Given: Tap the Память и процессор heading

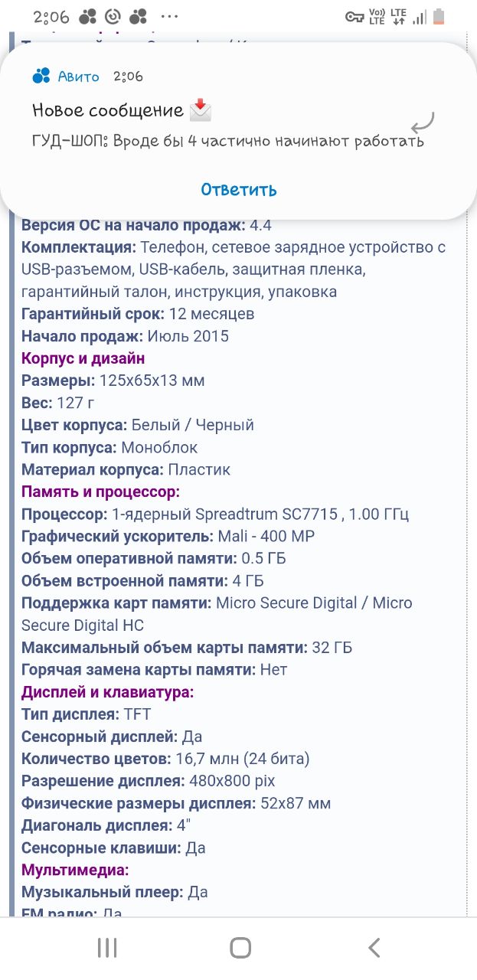Looking at the screenshot, I should point(100,492).
